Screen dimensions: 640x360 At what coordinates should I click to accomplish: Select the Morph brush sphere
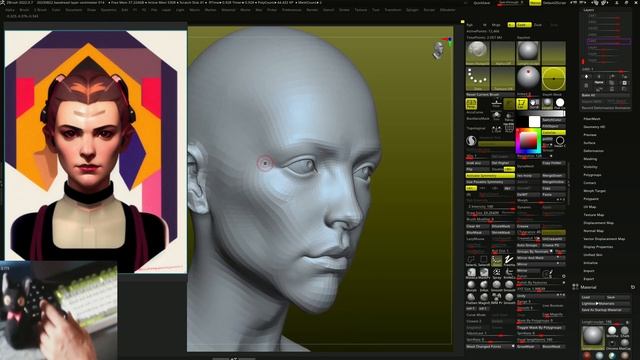pyautogui.click(x=471, y=286)
